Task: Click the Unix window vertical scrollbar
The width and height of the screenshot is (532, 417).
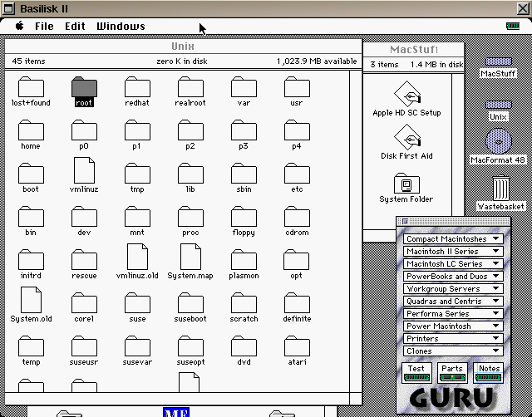Action: [355, 231]
